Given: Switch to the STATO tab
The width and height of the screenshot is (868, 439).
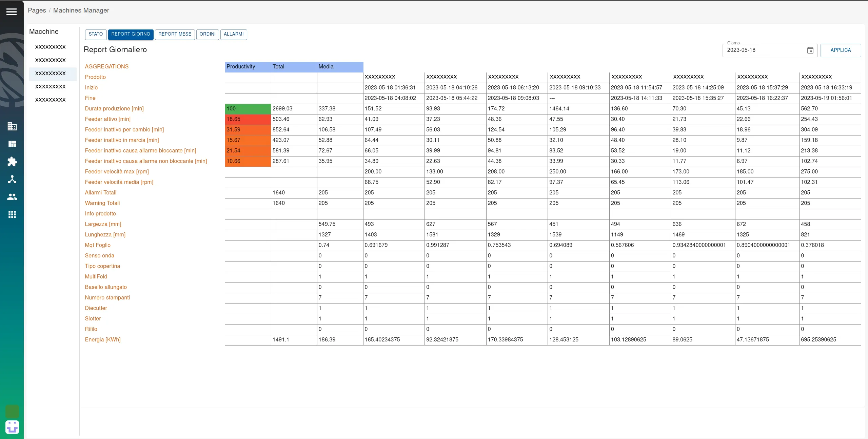Looking at the screenshot, I should [x=96, y=34].
